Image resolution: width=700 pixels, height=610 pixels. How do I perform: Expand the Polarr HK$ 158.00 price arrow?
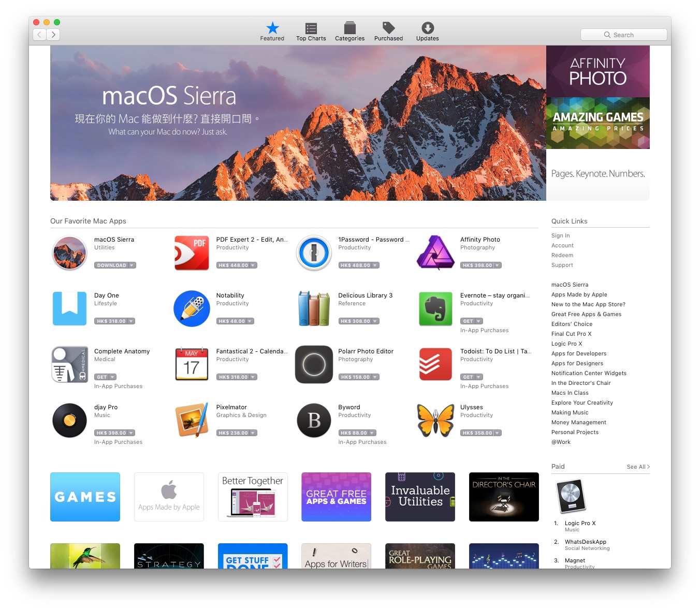click(375, 377)
